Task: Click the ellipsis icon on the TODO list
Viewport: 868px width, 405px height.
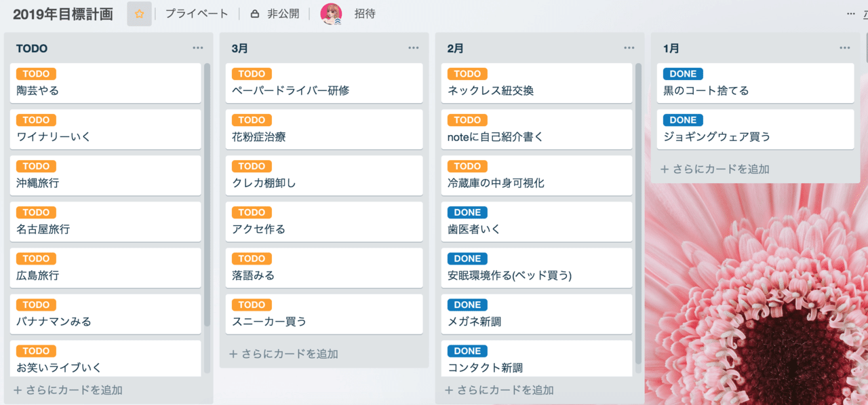Action: [x=198, y=47]
